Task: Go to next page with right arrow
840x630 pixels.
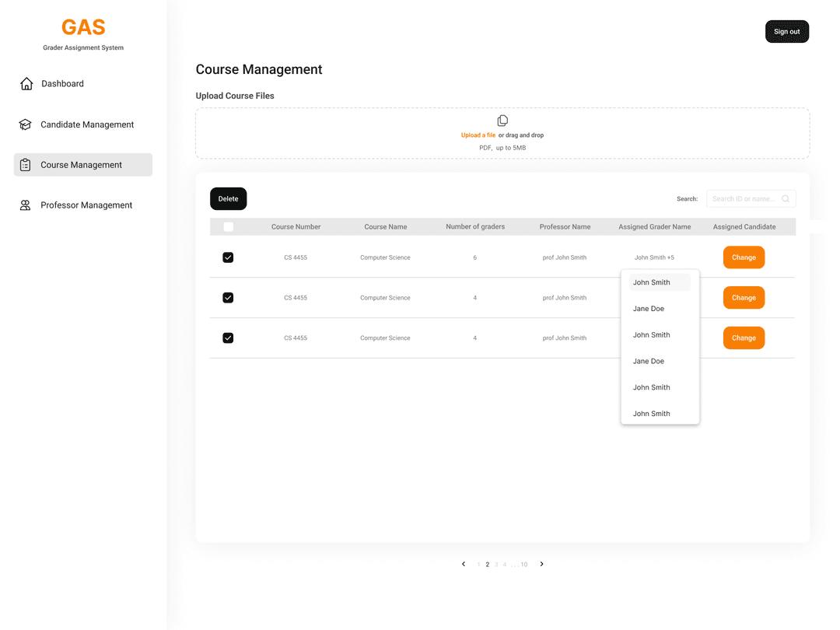Action: click(542, 564)
